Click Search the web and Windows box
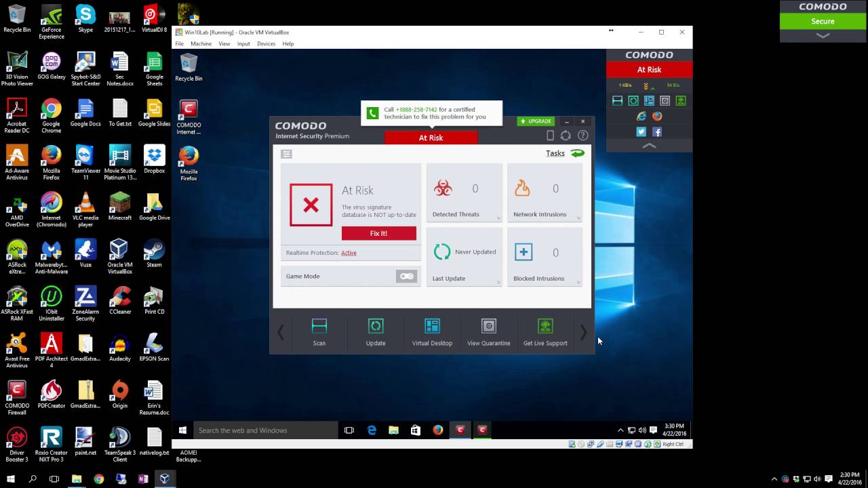The height and width of the screenshot is (488, 868). (x=266, y=430)
